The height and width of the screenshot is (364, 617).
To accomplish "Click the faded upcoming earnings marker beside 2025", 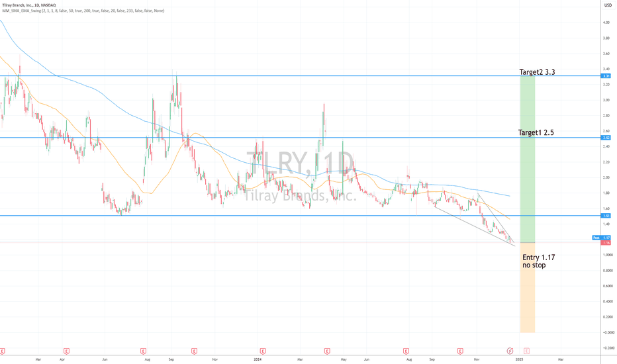I will [527, 350].
